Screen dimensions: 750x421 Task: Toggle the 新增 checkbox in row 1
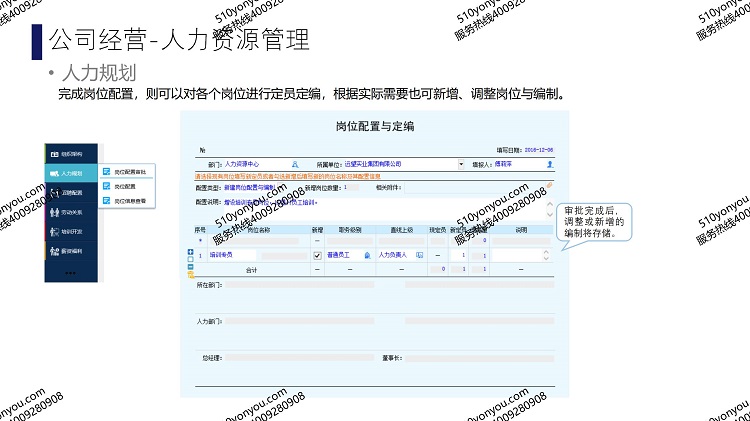coord(317,255)
